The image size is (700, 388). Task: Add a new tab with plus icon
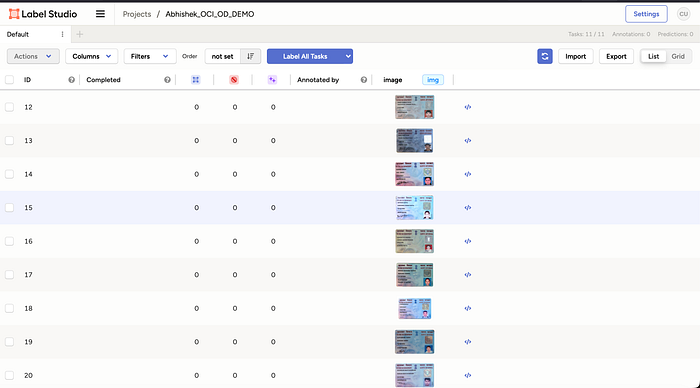point(79,34)
